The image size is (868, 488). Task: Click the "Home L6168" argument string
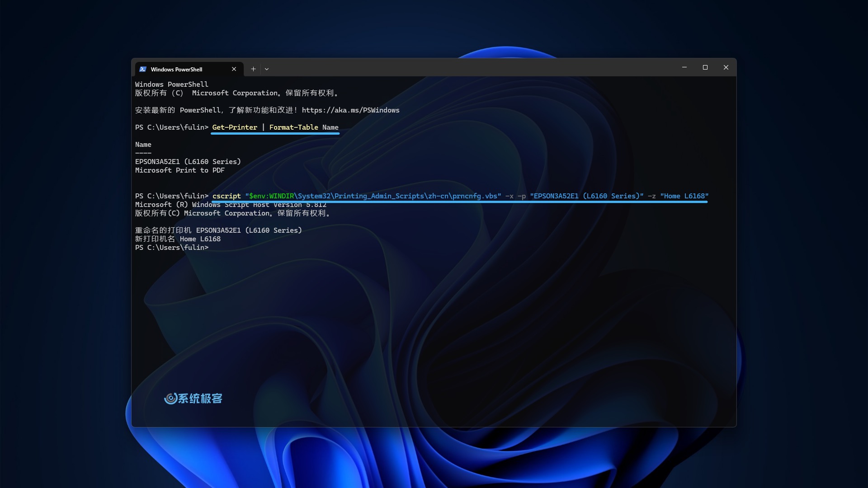click(x=684, y=196)
